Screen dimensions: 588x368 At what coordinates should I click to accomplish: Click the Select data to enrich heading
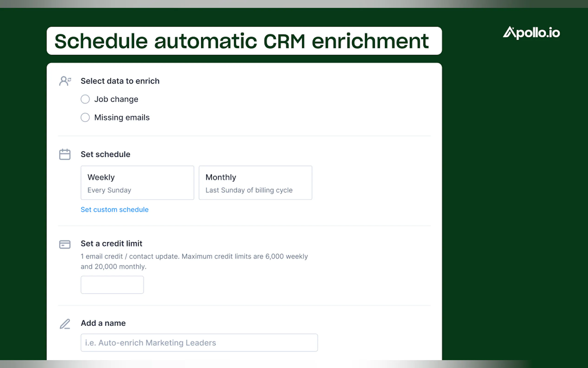point(120,81)
